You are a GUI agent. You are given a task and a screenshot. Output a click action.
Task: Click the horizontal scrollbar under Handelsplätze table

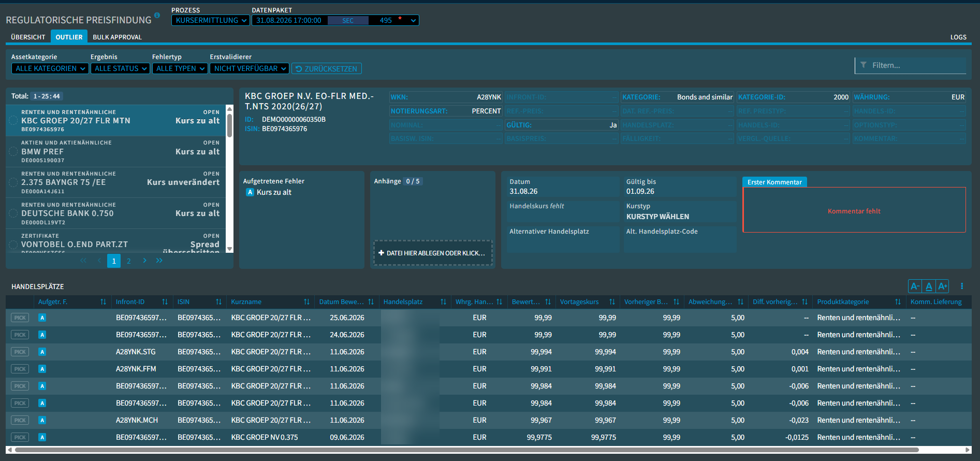click(x=466, y=450)
